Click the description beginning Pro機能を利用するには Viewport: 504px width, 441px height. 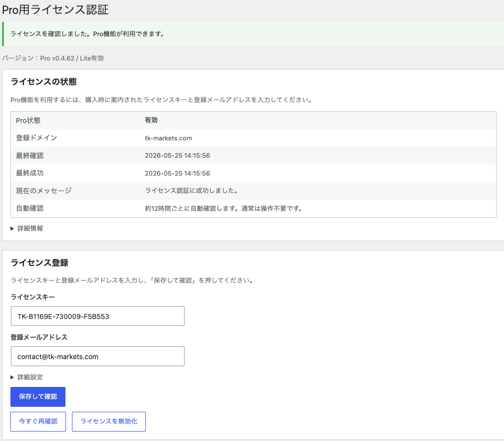click(162, 100)
